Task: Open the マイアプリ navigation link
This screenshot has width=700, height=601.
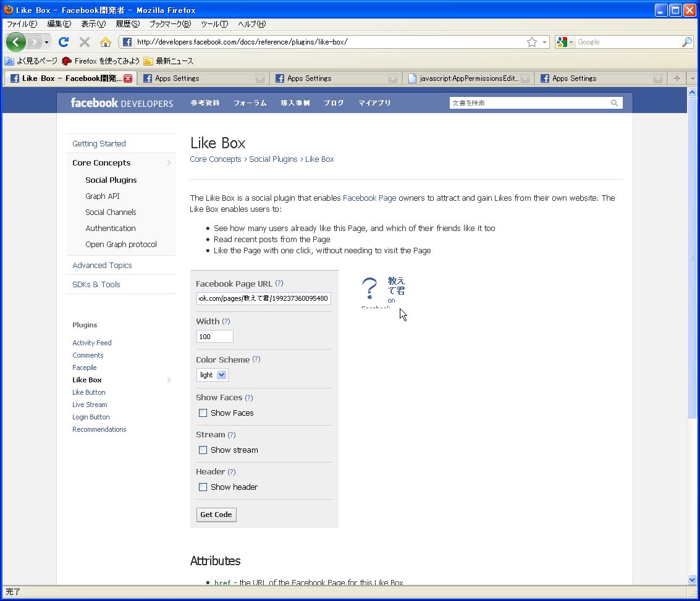Action: pyautogui.click(x=374, y=103)
